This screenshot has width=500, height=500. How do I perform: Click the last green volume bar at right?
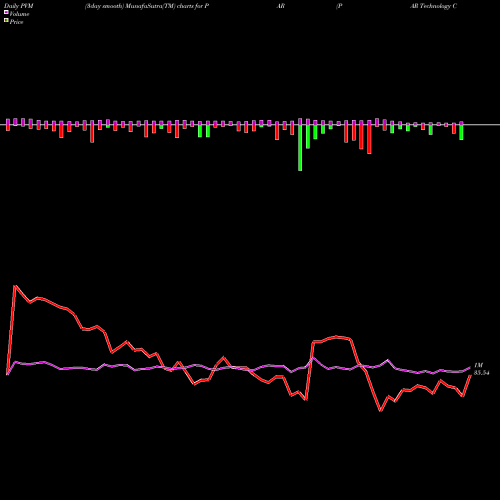(461, 132)
